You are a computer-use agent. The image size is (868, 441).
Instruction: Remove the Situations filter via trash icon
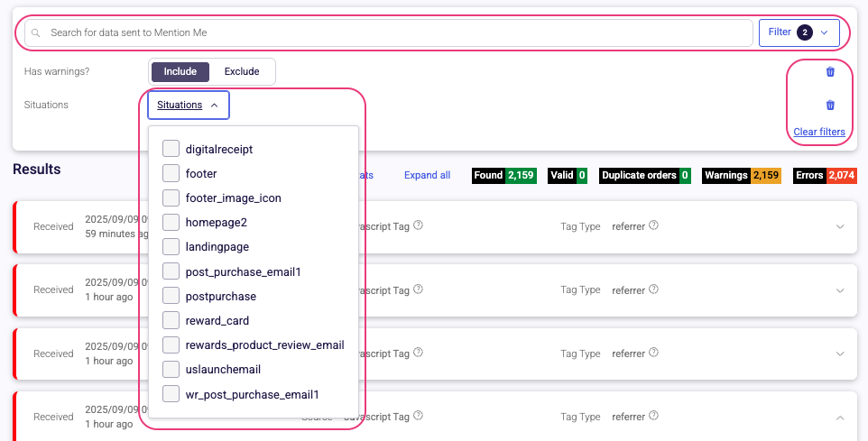point(830,106)
